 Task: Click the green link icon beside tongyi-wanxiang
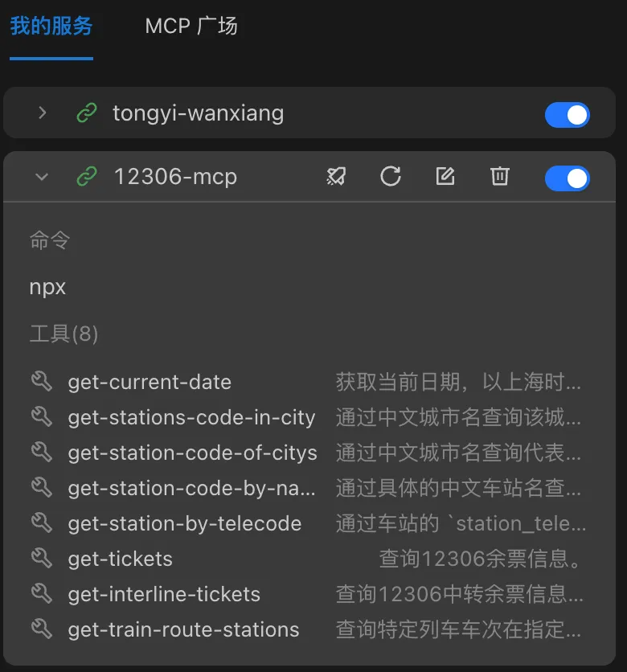(x=87, y=113)
